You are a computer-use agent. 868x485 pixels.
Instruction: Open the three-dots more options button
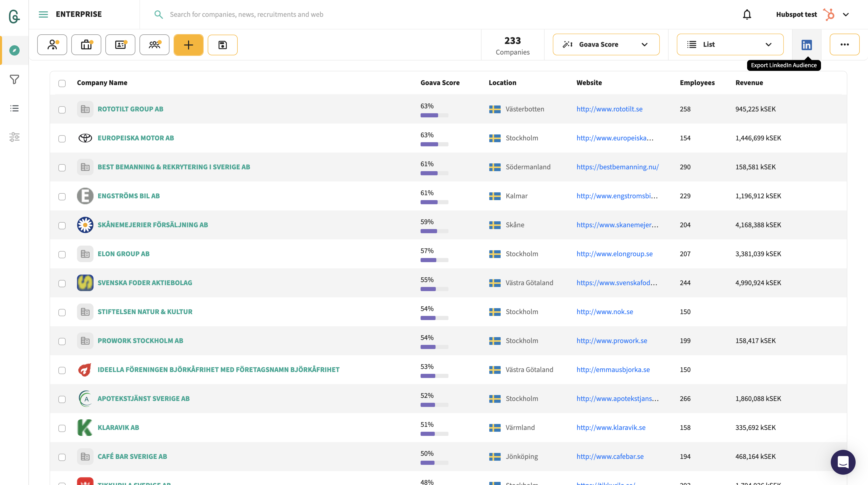(x=844, y=44)
